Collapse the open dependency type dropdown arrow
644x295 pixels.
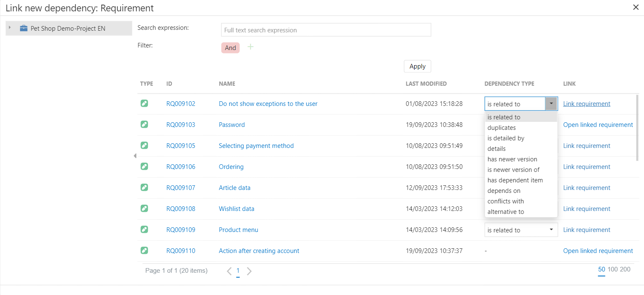[x=551, y=104]
